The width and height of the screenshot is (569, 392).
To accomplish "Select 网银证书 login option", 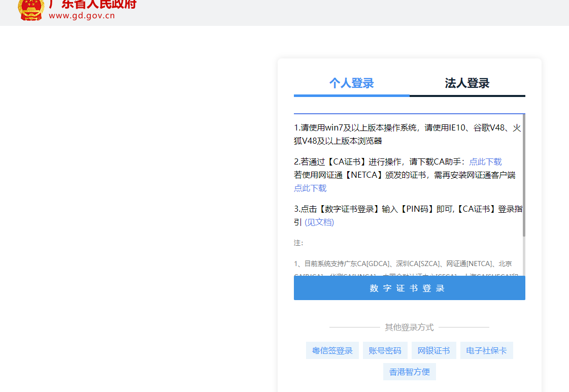I will coord(433,351).
